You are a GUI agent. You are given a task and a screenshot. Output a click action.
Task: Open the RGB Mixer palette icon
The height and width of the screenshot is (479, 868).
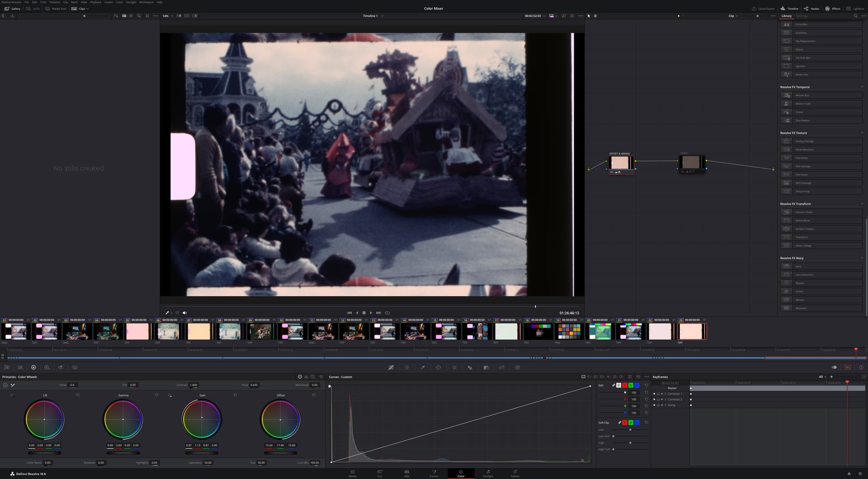click(x=61, y=367)
